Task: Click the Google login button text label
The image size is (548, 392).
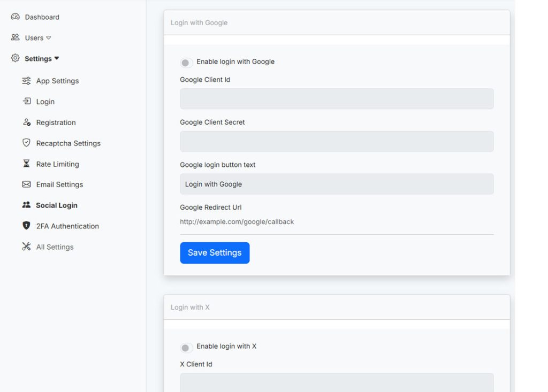Action: pyautogui.click(x=217, y=165)
